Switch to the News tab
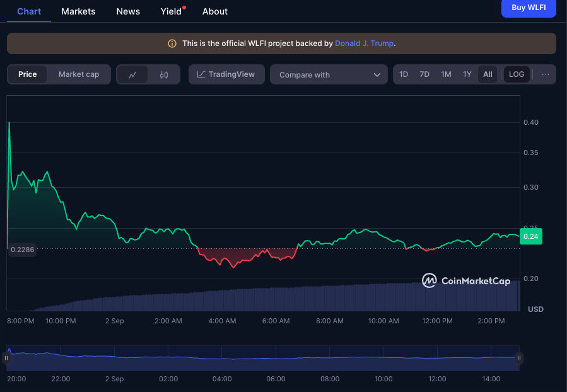 128,11
